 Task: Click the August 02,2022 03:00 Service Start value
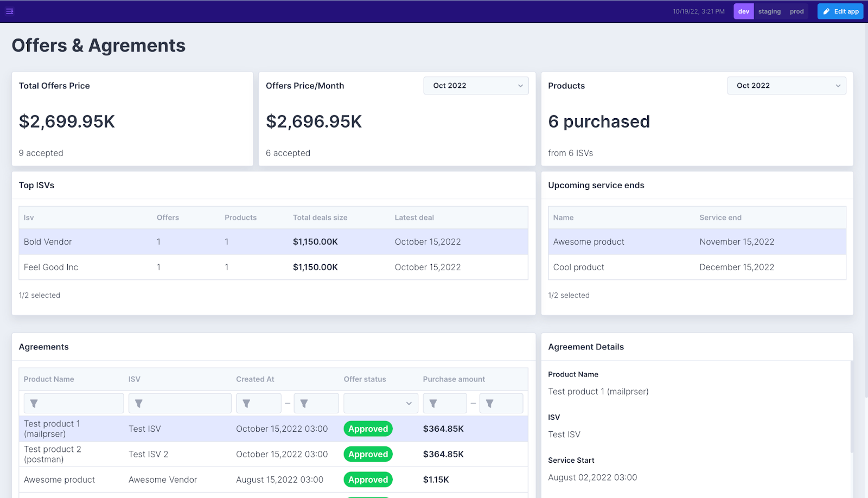[592, 477]
